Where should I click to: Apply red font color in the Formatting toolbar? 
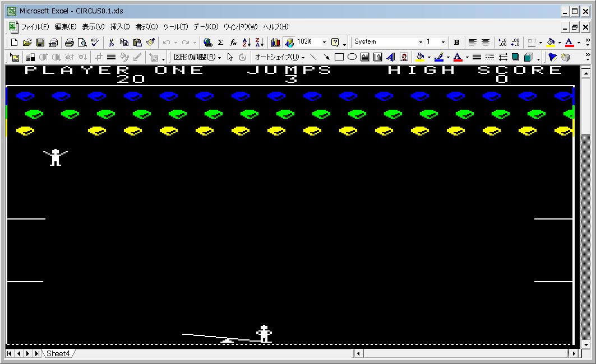coord(569,43)
